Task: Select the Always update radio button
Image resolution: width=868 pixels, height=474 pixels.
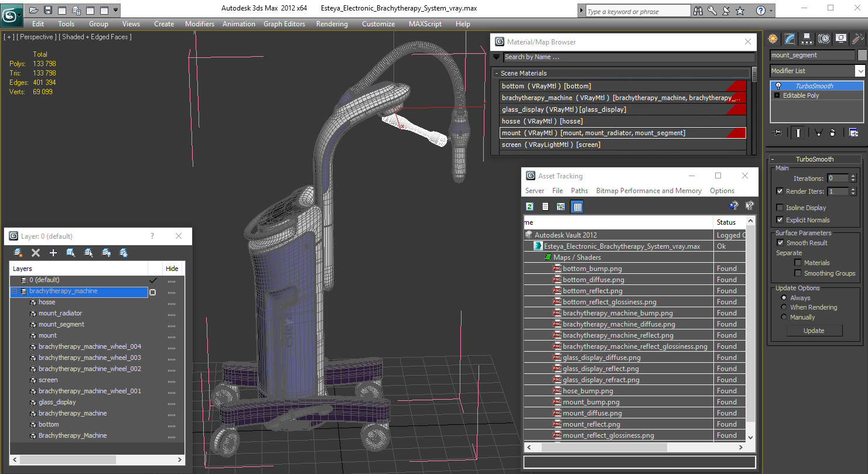Action: click(784, 298)
